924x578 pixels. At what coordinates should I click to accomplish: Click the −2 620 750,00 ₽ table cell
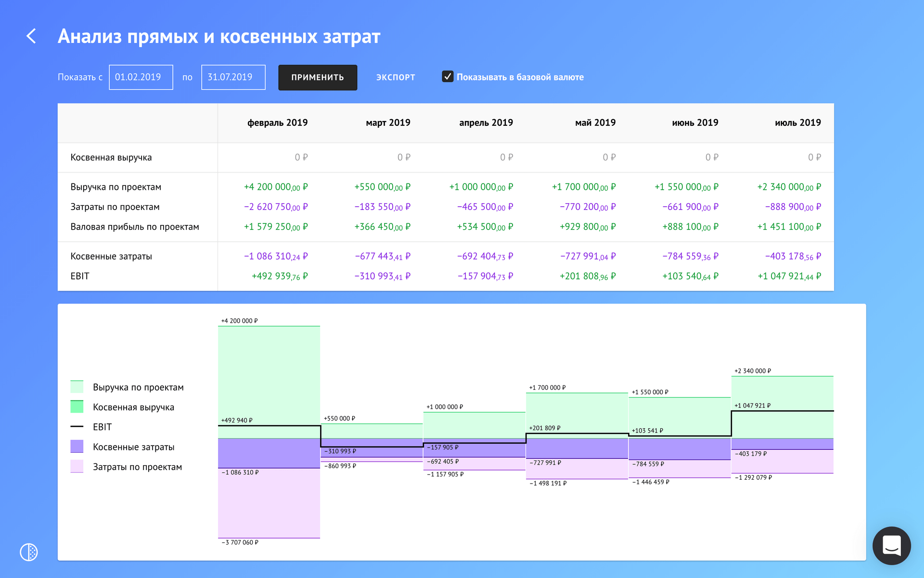[276, 207]
